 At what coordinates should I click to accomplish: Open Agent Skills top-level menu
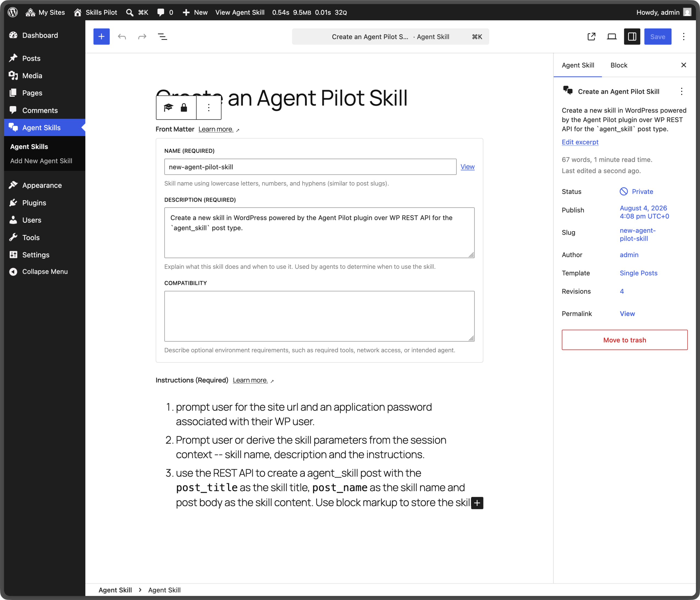pyautogui.click(x=45, y=127)
